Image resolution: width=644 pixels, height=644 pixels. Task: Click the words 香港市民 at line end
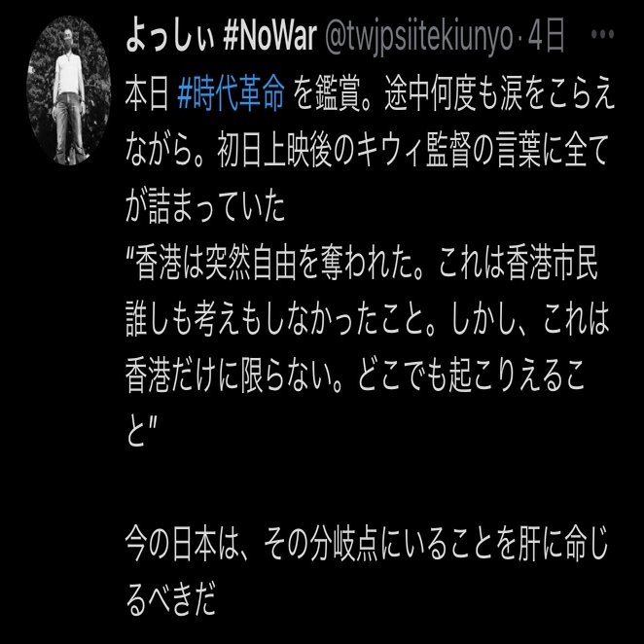[552, 264]
